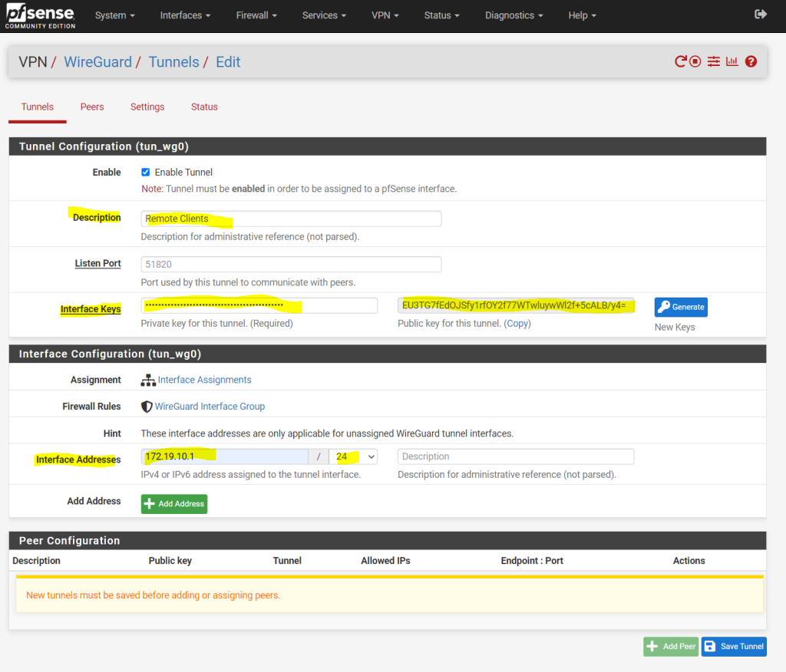Click the Interface Assignments network icon
The width and height of the screenshot is (786, 672).
coord(148,380)
